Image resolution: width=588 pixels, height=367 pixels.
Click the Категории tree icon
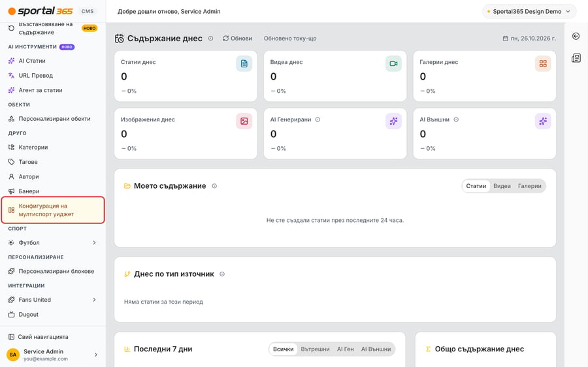tap(11, 148)
